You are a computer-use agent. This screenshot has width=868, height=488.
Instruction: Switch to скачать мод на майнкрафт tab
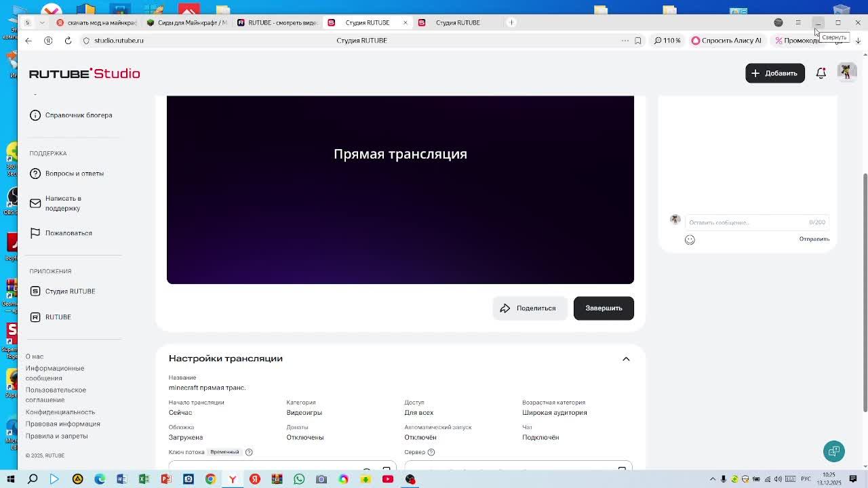coord(96,22)
